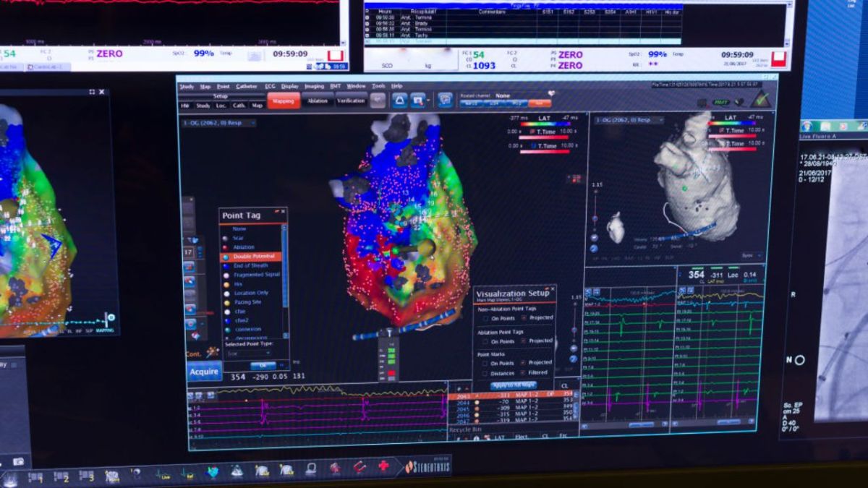Screen dimensions: 868x488
Task: Check the Distances option in Point Marks
Action: click(485, 373)
